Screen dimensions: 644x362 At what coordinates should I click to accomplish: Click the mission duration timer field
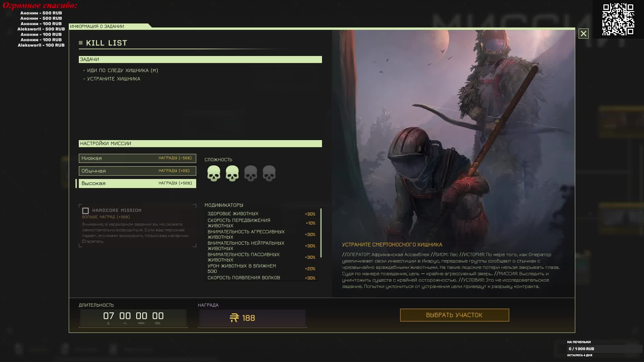click(x=133, y=318)
